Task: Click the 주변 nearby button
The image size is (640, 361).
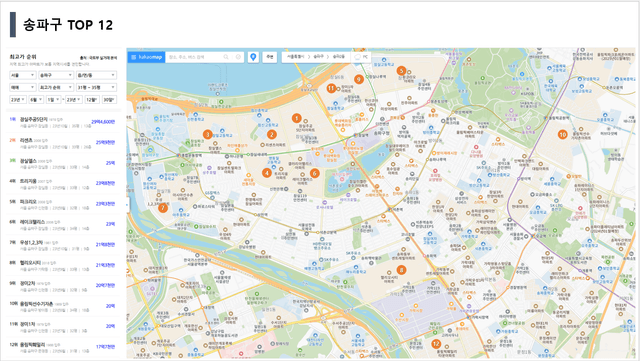Action: (x=270, y=57)
